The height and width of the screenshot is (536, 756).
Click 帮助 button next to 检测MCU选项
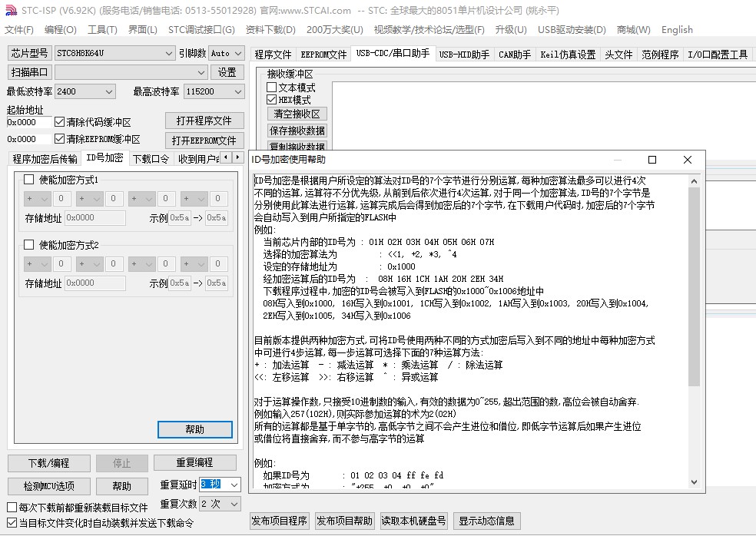pos(122,486)
